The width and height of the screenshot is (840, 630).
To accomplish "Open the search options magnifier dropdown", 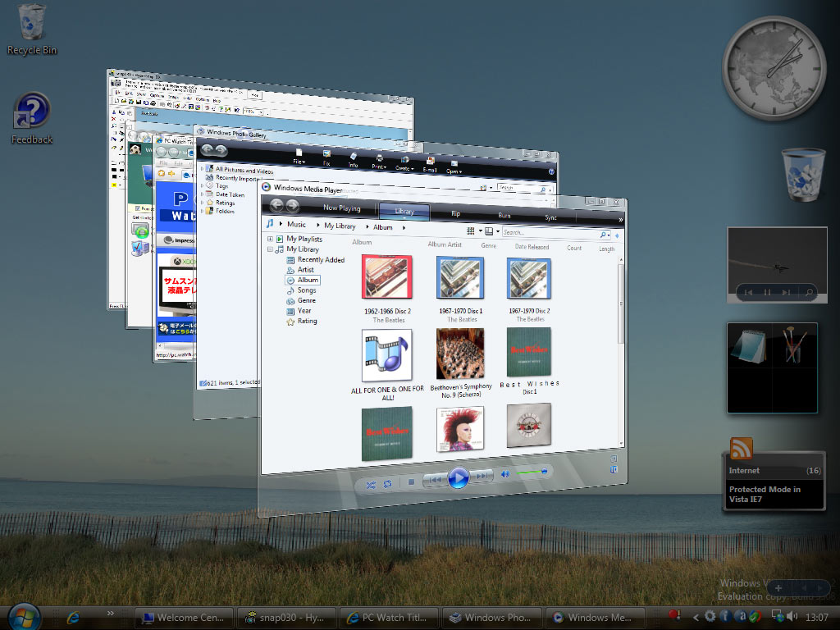I will (x=605, y=235).
